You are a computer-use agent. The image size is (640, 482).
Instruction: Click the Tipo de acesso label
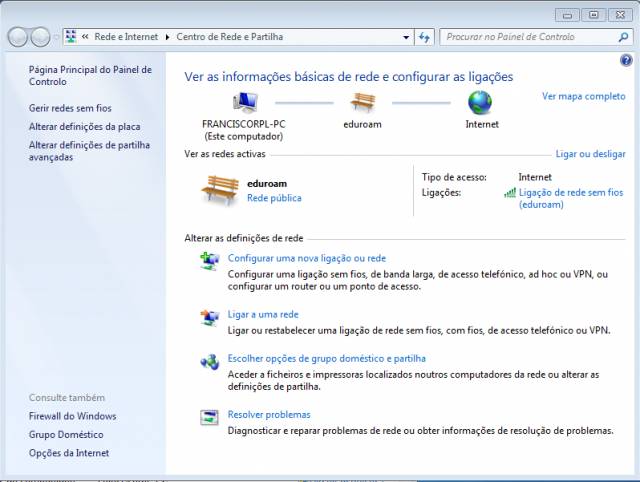coord(454,177)
